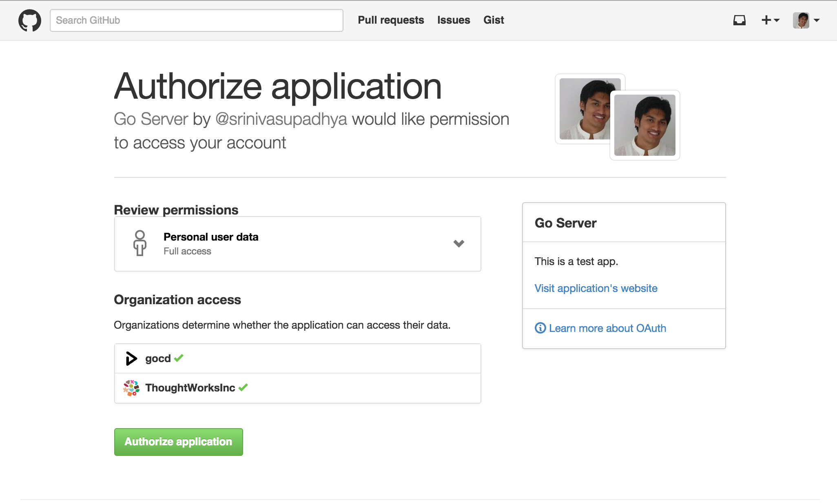Open the plus create-new dropdown

[770, 20]
